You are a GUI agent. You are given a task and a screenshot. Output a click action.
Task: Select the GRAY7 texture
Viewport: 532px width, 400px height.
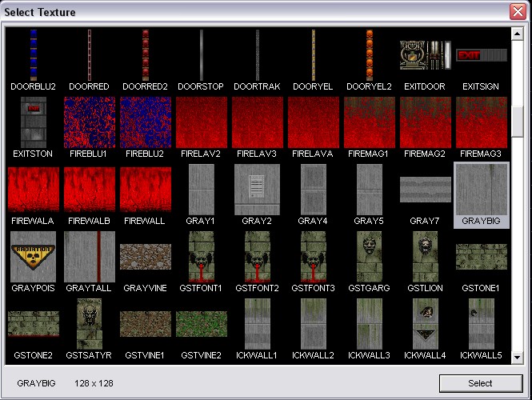426,190
